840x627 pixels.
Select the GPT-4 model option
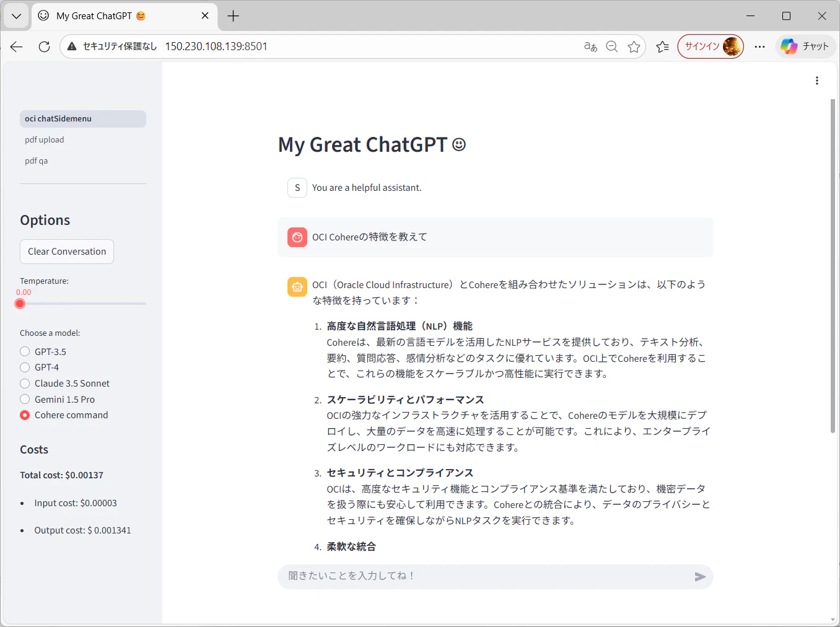coord(40,367)
